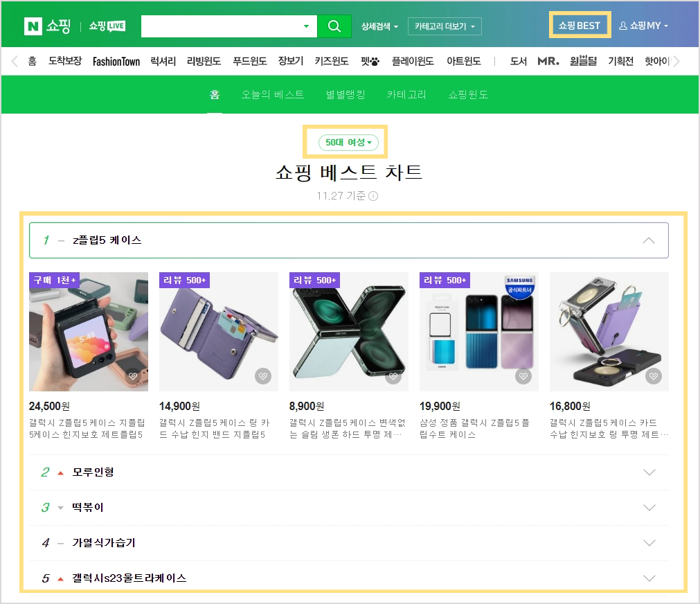This screenshot has height=604, width=700.
Task: Open 장보기 category
Action: (x=291, y=61)
